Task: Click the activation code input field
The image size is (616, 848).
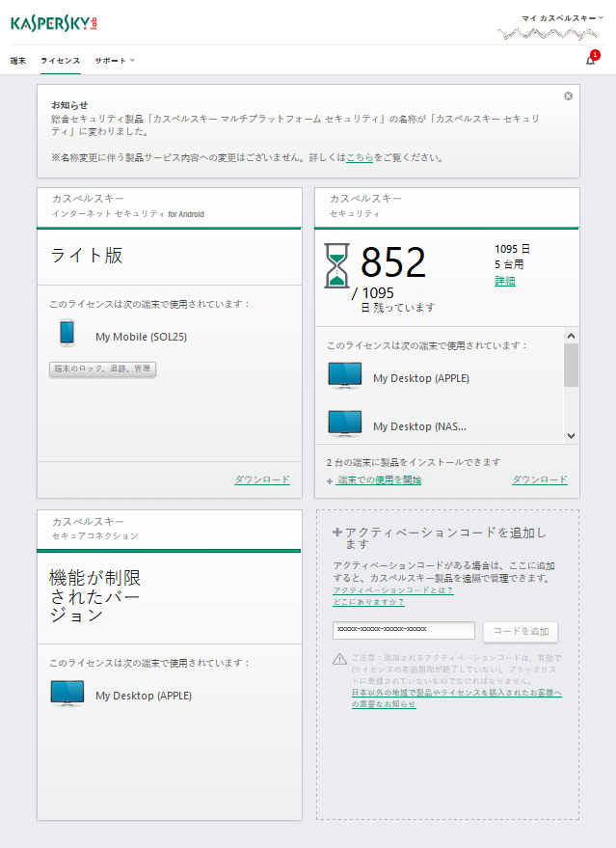Action: coord(403,630)
